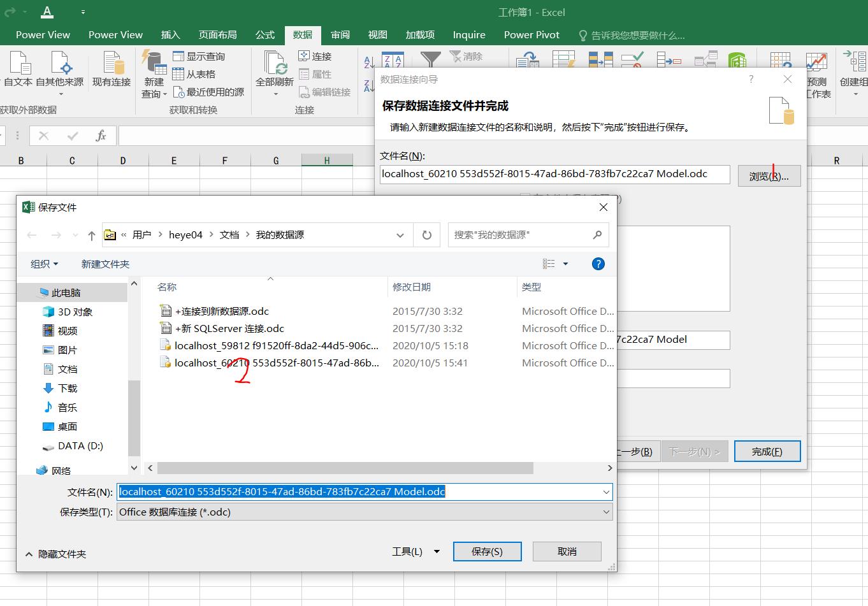
Task: Click the navigation pane vertical scrollbar
Action: click(134, 417)
